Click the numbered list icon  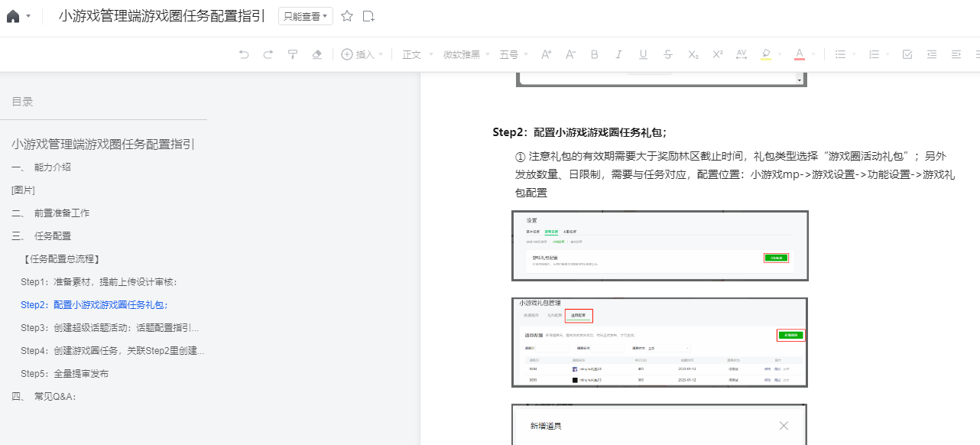click(874, 54)
